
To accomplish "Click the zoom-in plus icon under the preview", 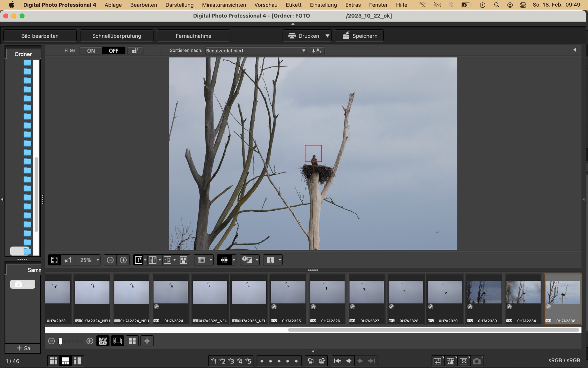I will point(123,260).
